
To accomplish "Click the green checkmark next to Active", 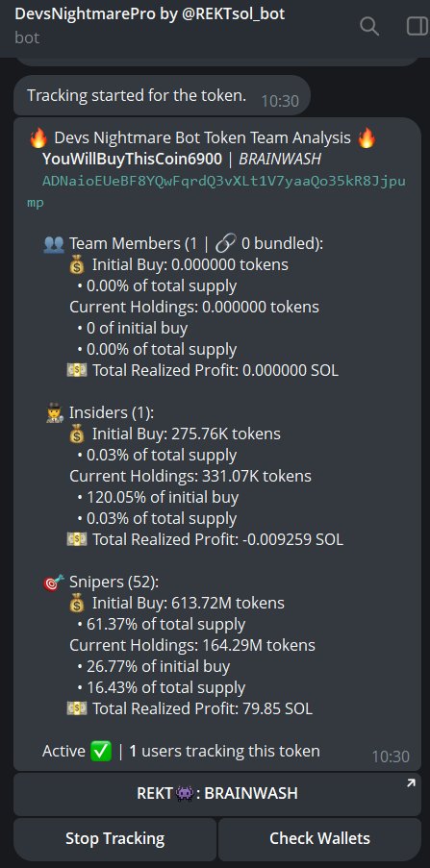I will (101, 751).
